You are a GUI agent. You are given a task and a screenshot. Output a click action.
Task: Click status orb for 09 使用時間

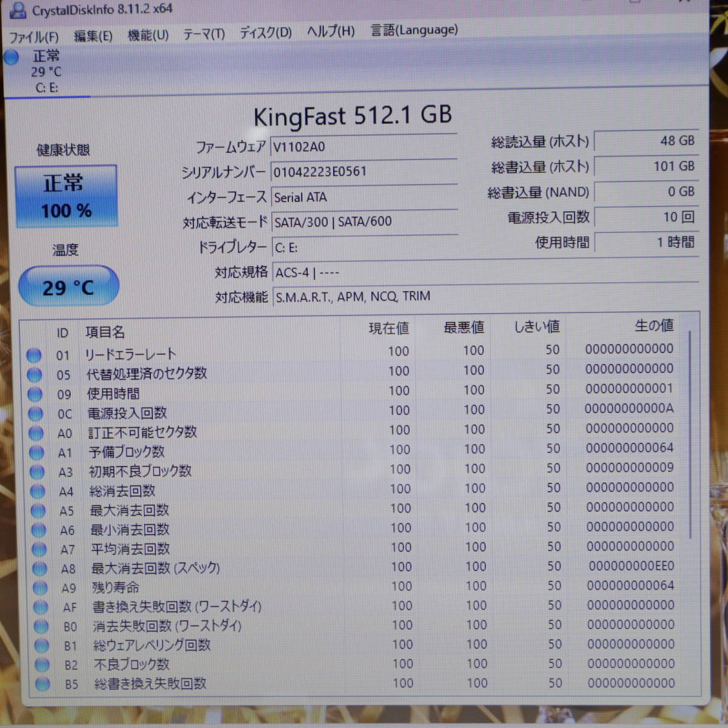pos(35,394)
